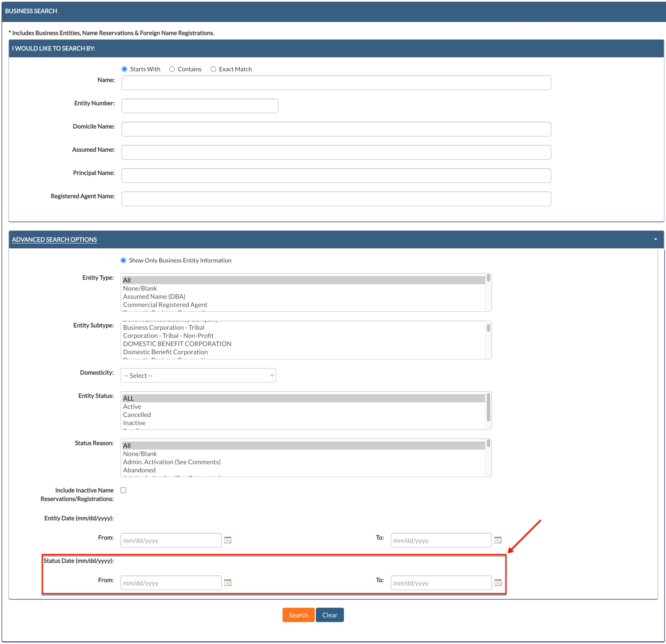Click the orange Search button

pyautogui.click(x=298, y=615)
